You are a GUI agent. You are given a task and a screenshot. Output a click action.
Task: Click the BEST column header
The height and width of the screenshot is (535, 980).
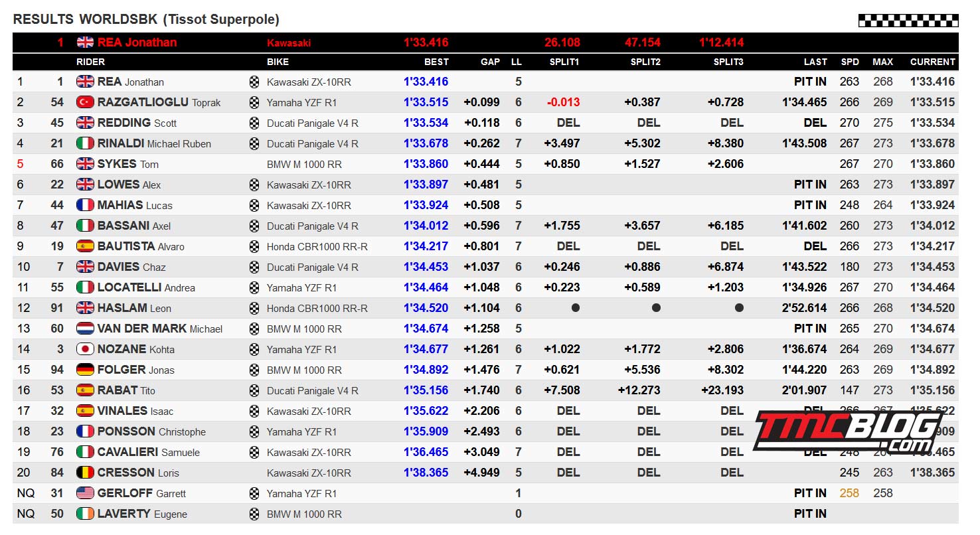436,62
